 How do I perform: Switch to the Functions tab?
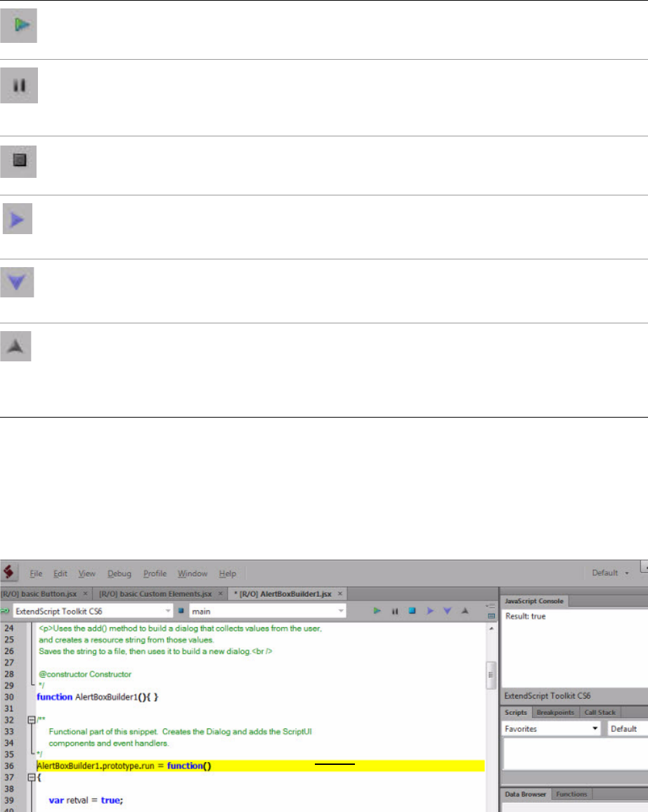click(x=571, y=793)
